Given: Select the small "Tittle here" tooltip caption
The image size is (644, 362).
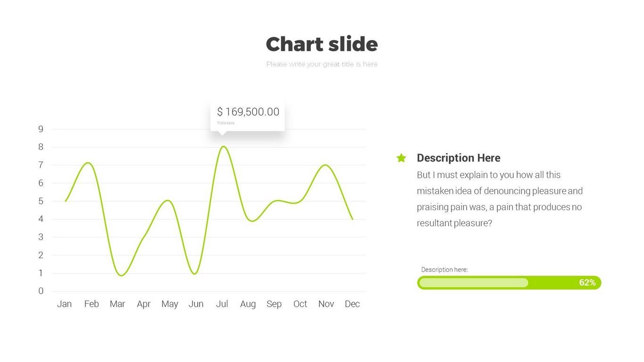Looking at the screenshot, I should point(226,123).
